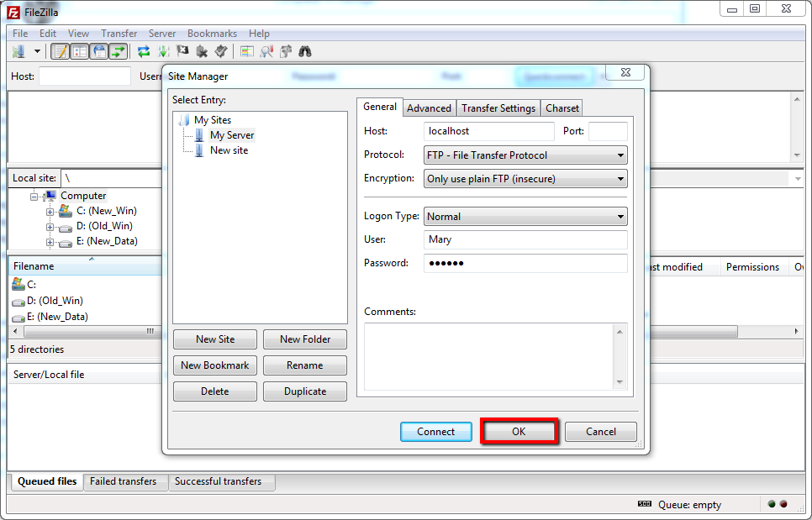Select New site in site tree
Viewport: 812px width, 520px height.
(229, 150)
